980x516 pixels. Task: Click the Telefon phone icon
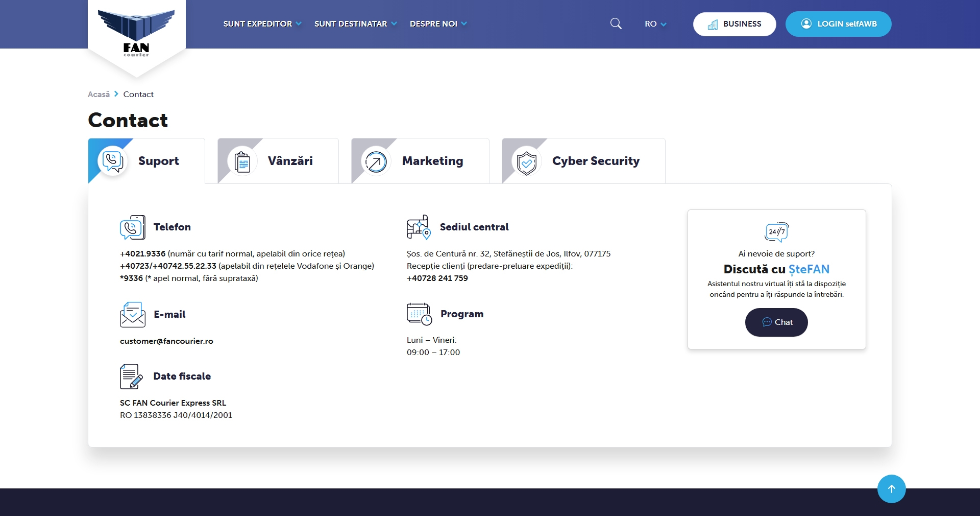pyautogui.click(x=132, y=227)
